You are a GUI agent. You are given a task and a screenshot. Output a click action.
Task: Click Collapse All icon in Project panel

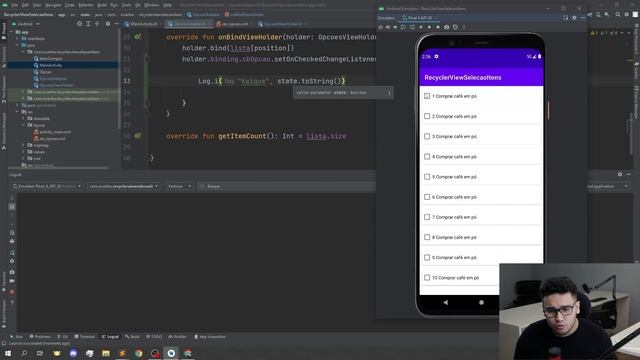click(97, 24)
